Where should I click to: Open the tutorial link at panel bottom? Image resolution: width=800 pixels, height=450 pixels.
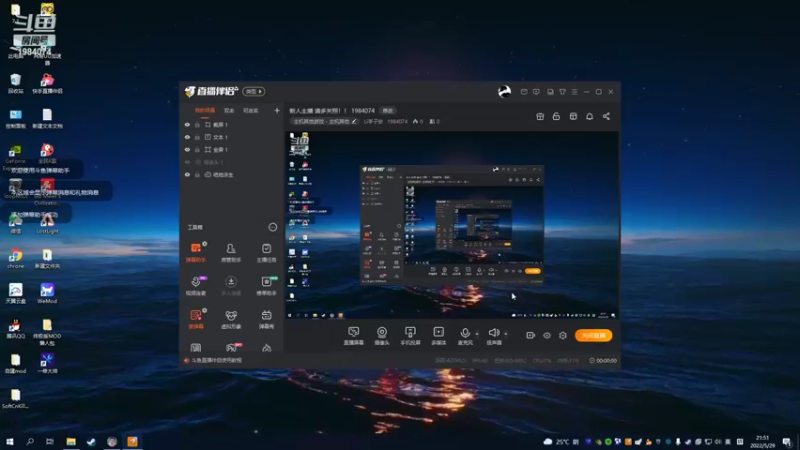216,360
